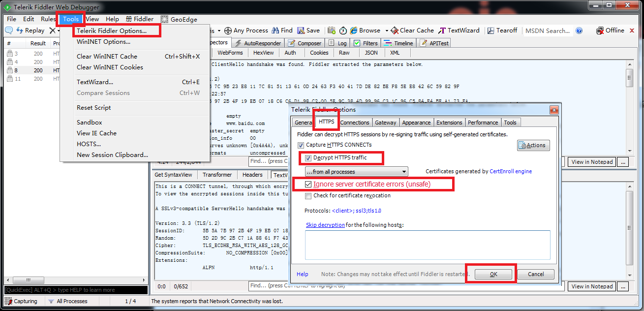This screenshot has height=311, width=644.
Task: Save sessions with the Save toolbar button
Action: click(x=308, y=31)
